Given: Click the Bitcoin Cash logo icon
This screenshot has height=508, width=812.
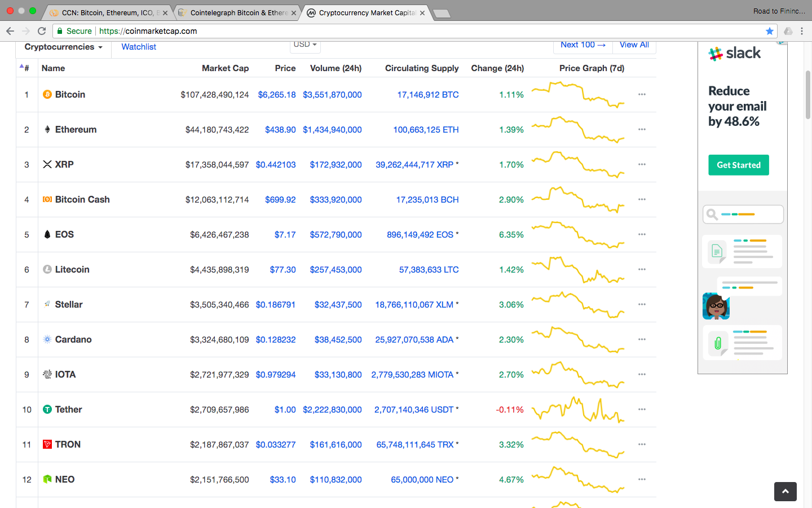Looking at the screenshot, I should point(47,199).
